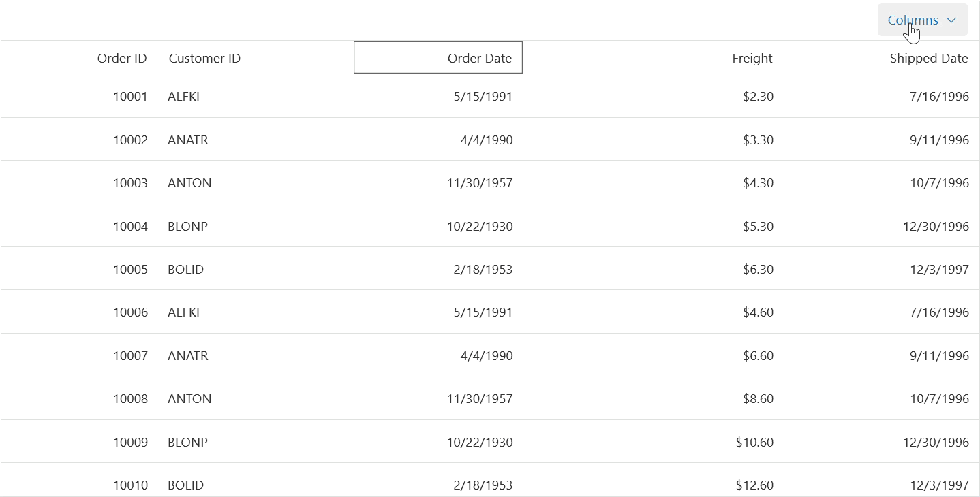980x497 pixels.
Task: Click Order ID 10006 cell
Action: 130,312
